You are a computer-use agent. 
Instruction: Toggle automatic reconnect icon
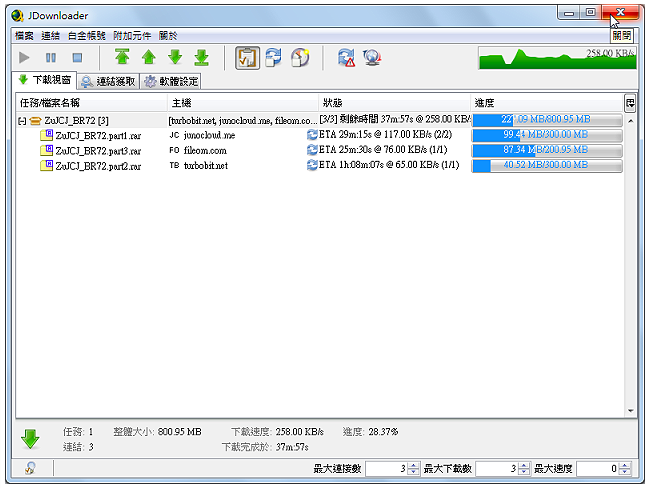[274, 58]
